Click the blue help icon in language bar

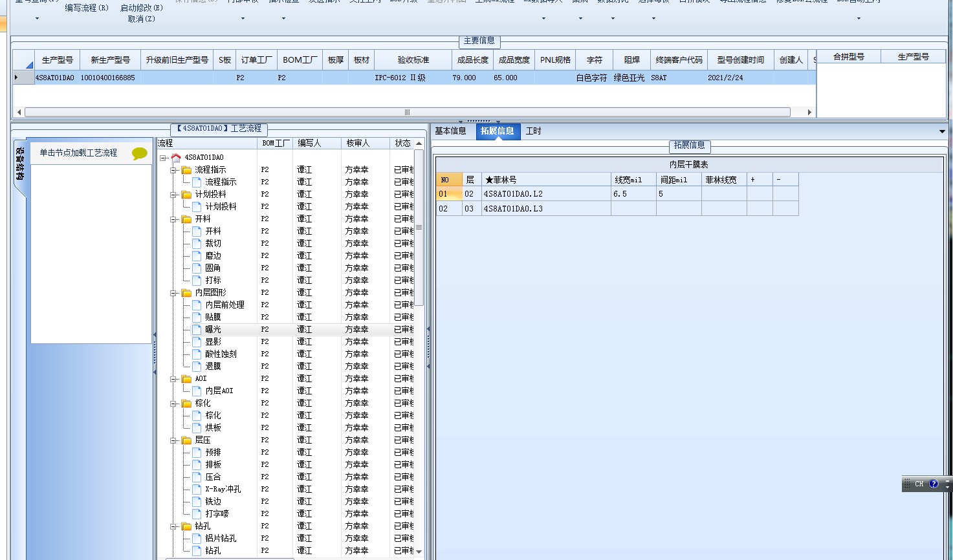click(x=934, y=484)
